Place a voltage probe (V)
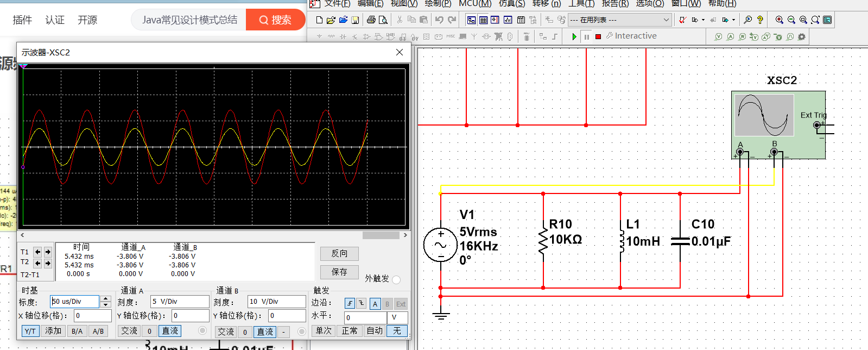 click(x=718, y=36)
